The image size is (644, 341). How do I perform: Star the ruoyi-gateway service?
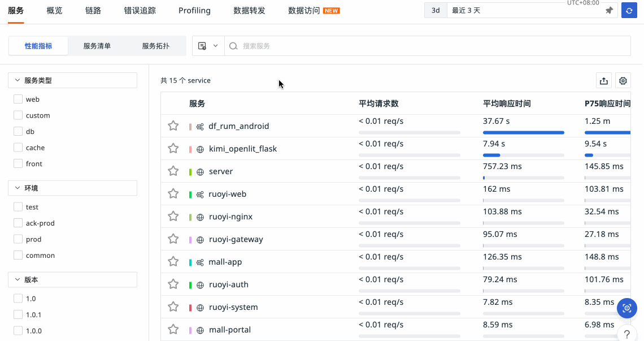point(173,239)
